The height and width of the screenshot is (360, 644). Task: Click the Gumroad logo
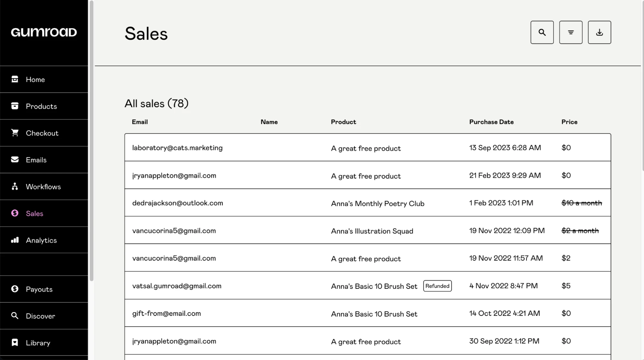tap(44, 32)
